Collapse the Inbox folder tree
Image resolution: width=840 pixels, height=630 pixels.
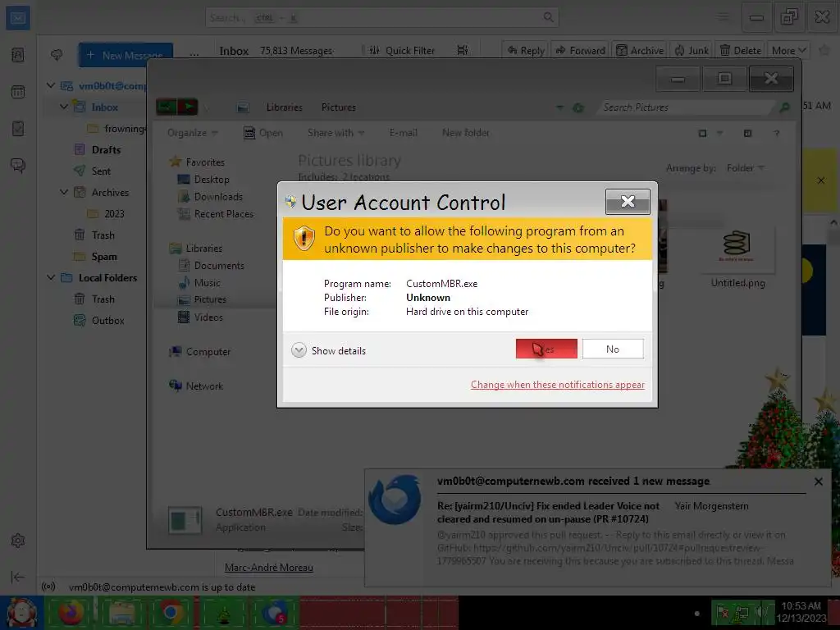tap(64, 107)
